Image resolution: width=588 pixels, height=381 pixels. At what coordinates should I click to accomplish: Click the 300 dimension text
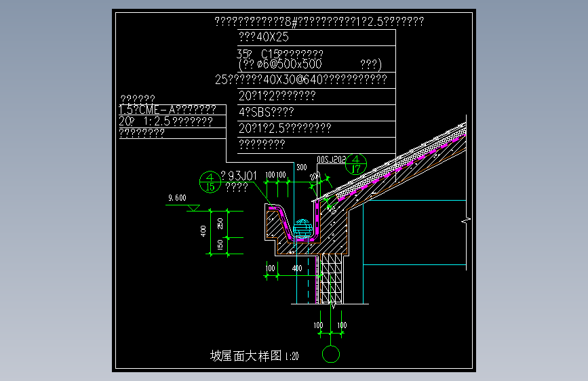coord(302,167)
